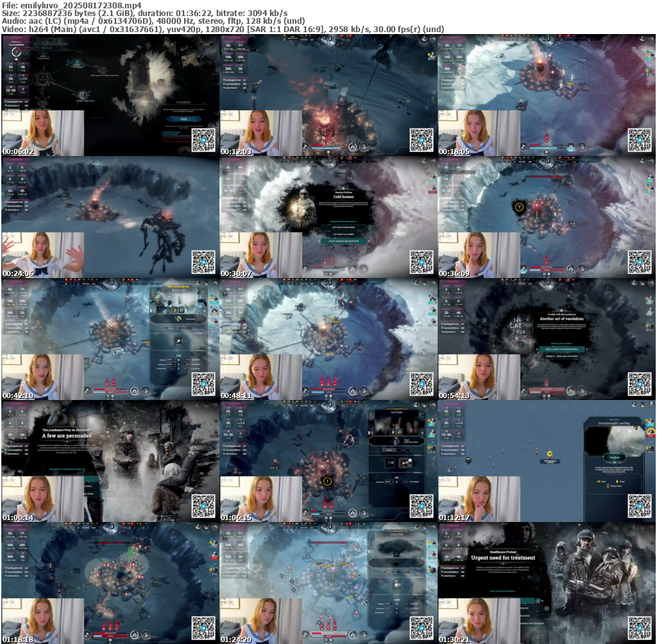Click the Size line showing 2.1 GiB

(144, 13)
